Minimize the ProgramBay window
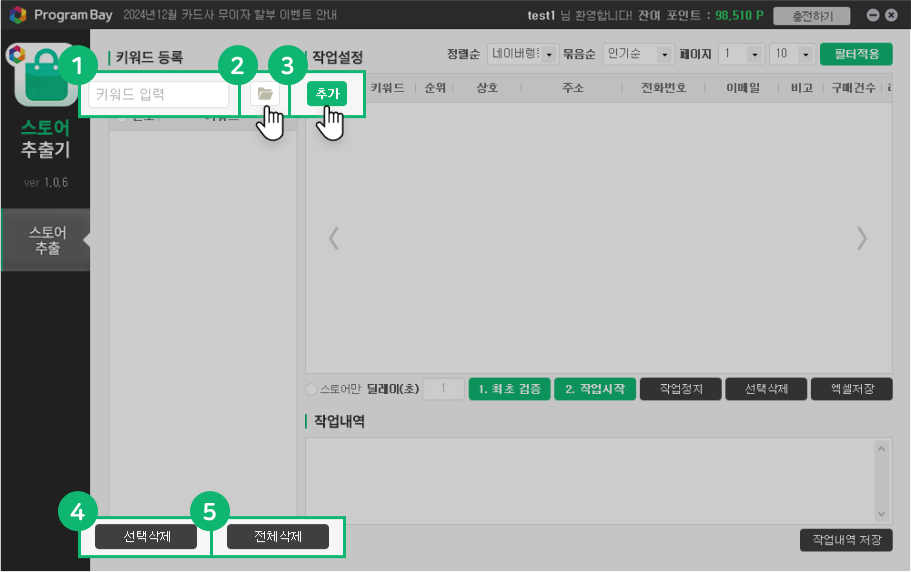 [x=873, y=16]
